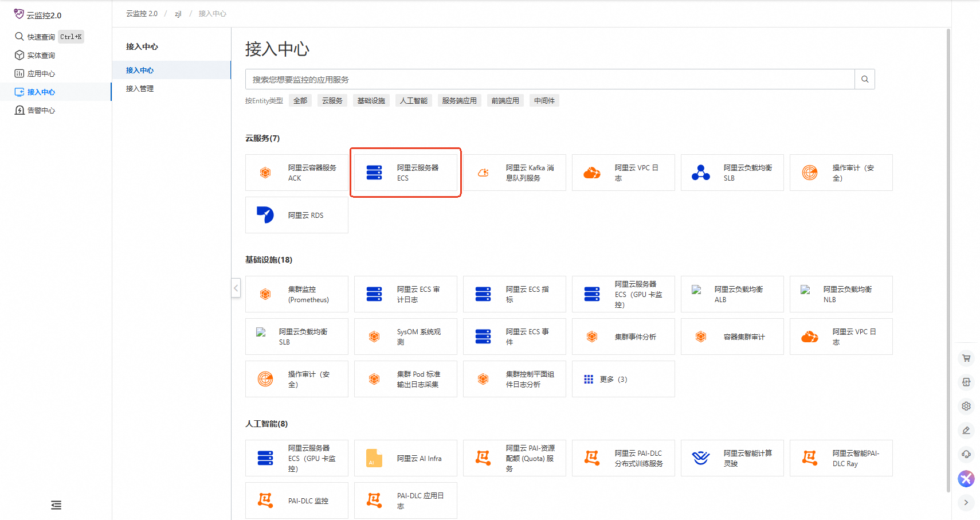Open the 阿里云容器服务 ACK card
The height and width of the screenshot is (520, 980).
[x=297, y=173]
